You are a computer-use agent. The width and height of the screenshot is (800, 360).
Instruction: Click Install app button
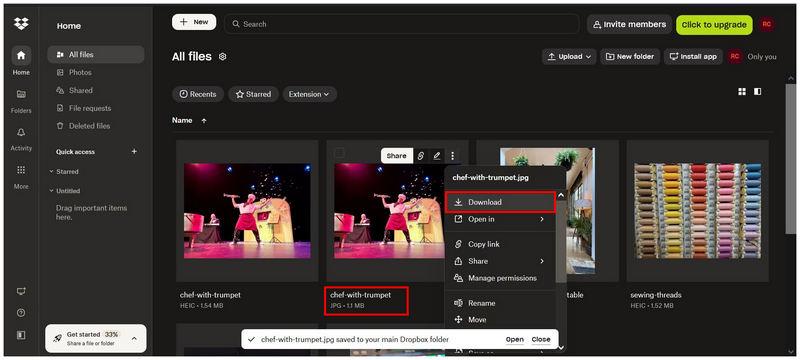click(x=694, y=57)
